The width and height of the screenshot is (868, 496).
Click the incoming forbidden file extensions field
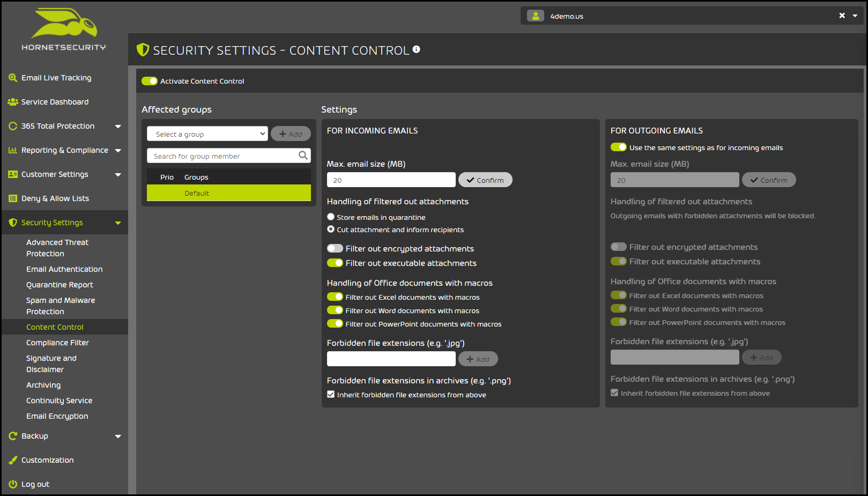(x=391, y=359)
